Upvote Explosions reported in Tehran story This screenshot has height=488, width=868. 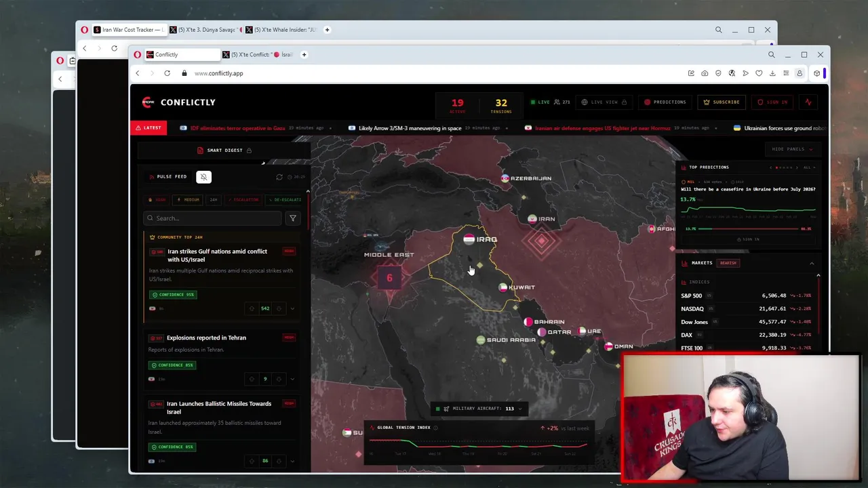coord(252,379)
